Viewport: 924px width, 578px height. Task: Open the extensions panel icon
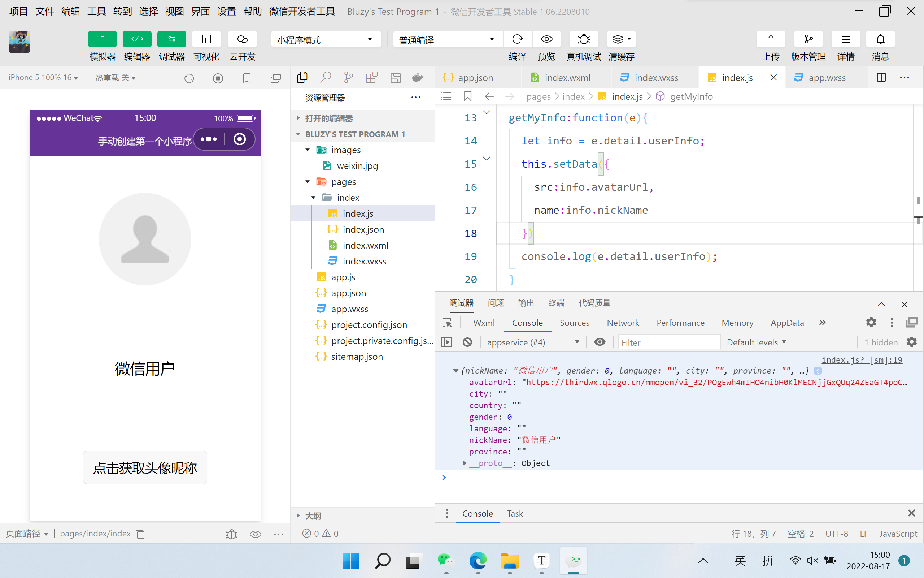tap(371, 78)
